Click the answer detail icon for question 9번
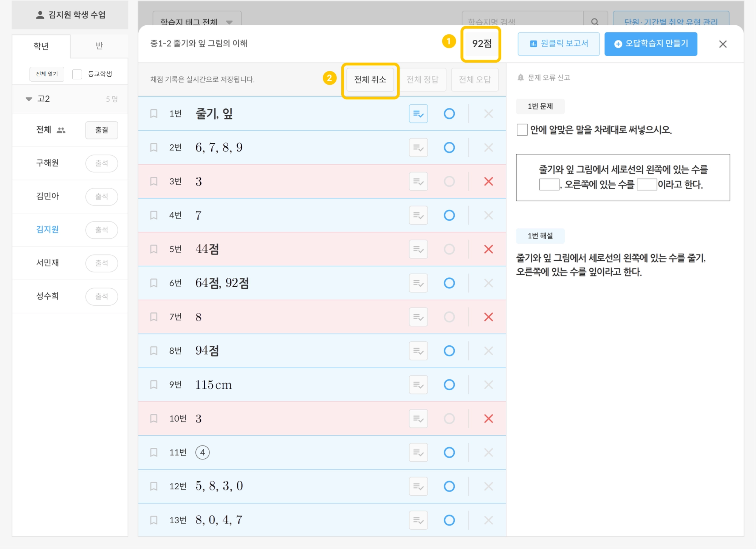The width and height of the screenshot is (756, 549). [x=418, y=385]
